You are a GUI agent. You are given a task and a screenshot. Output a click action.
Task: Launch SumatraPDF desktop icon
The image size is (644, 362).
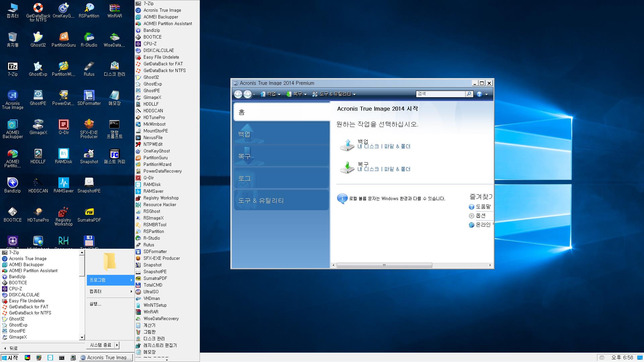pos(89,215)
